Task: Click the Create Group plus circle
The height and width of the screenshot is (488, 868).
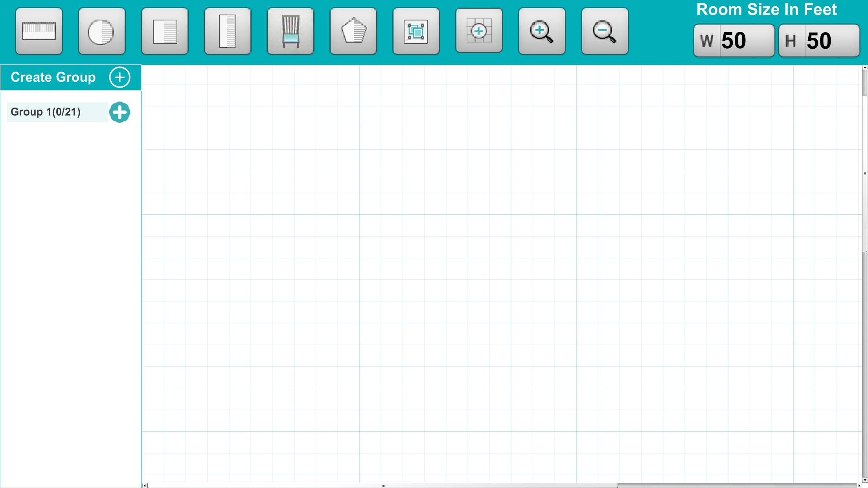Action: point(120,77)
